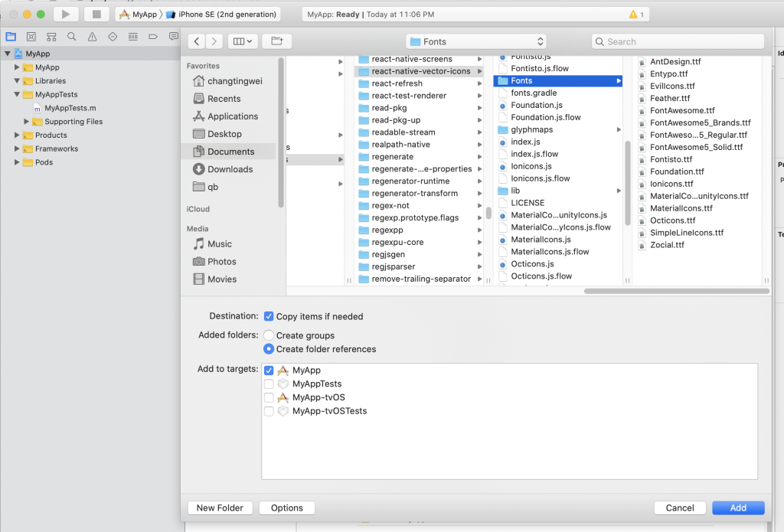
Task: Select Ionicons.ttf font file
Action: pyautogui.click(x=671, y=184)
